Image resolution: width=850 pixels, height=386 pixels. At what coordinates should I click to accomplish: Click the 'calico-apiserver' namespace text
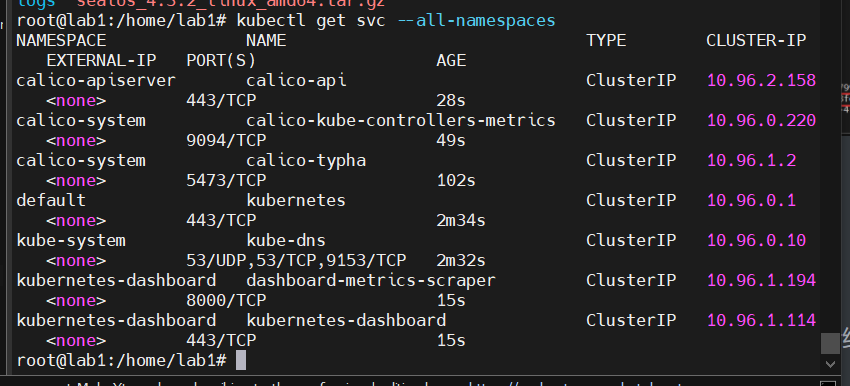(x=96, y=81)
